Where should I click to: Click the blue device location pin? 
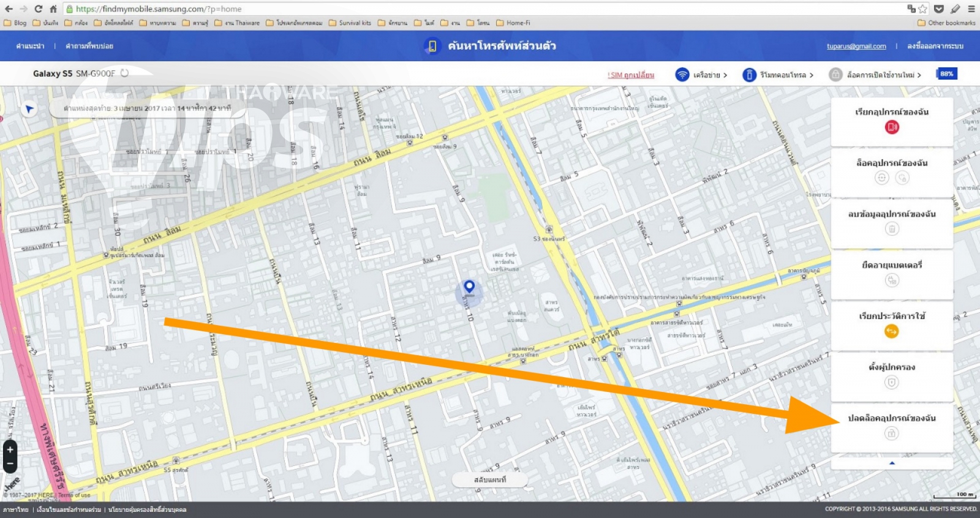coord(469,287)
